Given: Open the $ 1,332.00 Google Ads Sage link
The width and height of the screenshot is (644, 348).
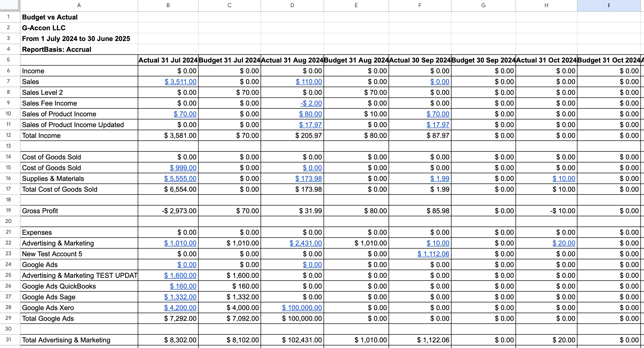Looking at the screenshot, I should pyautogui.click(x=180, y=297).
